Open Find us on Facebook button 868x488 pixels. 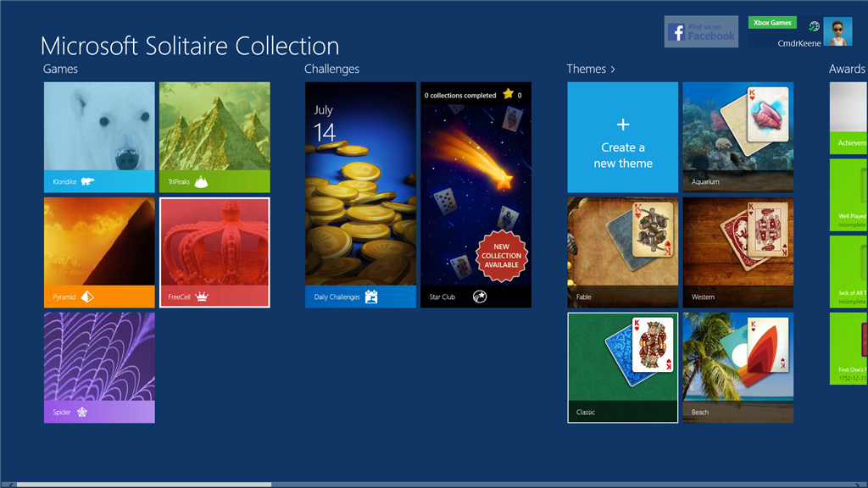pyautogui.click(x=701, y=31)
